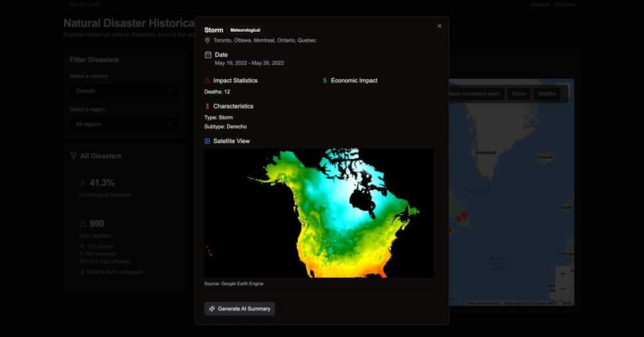Select the Storm filter on the map
This screenshot has height=337, width=644.
519,93
